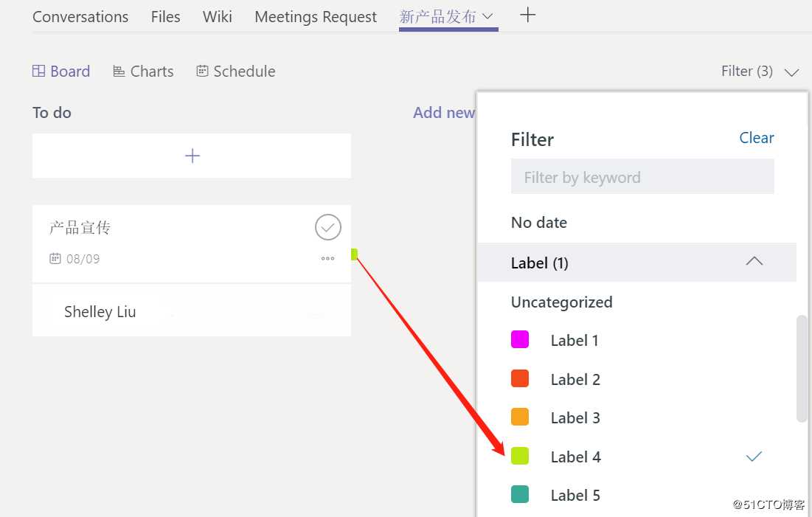
Task: Open the Files tab
Action: [x=166, y=16]
